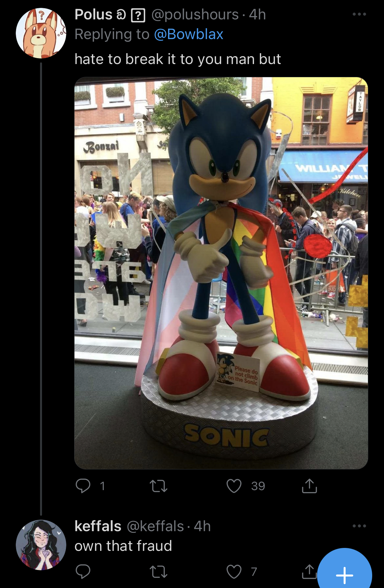Open the Polus profile avatar
Viewport: 384px width, 588px height.
coord(41,33)
